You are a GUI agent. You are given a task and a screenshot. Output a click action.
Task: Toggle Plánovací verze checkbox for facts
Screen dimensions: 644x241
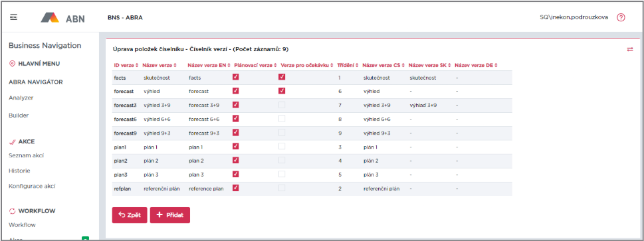[x=236, y=77]
